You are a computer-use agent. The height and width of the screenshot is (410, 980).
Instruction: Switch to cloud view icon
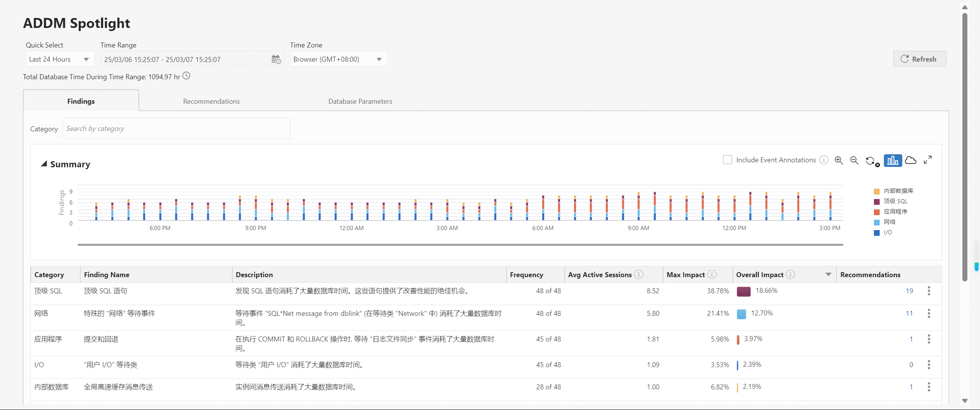point(911,160)
